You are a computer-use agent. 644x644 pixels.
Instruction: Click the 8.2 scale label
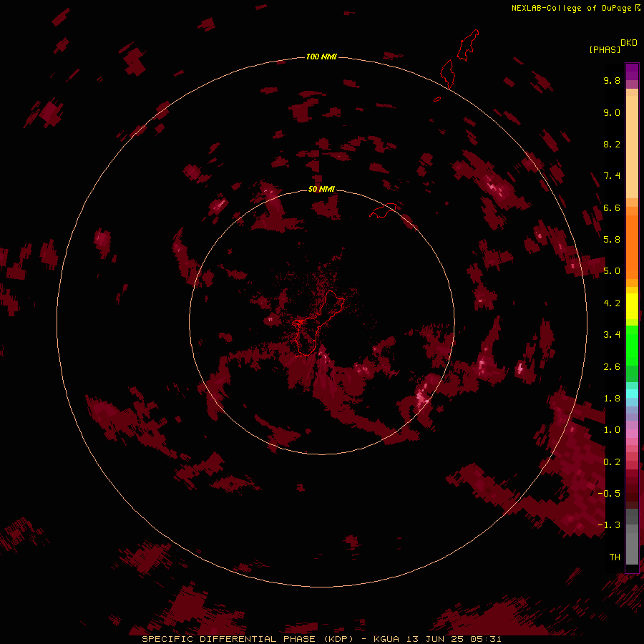(x=612, y=144)
